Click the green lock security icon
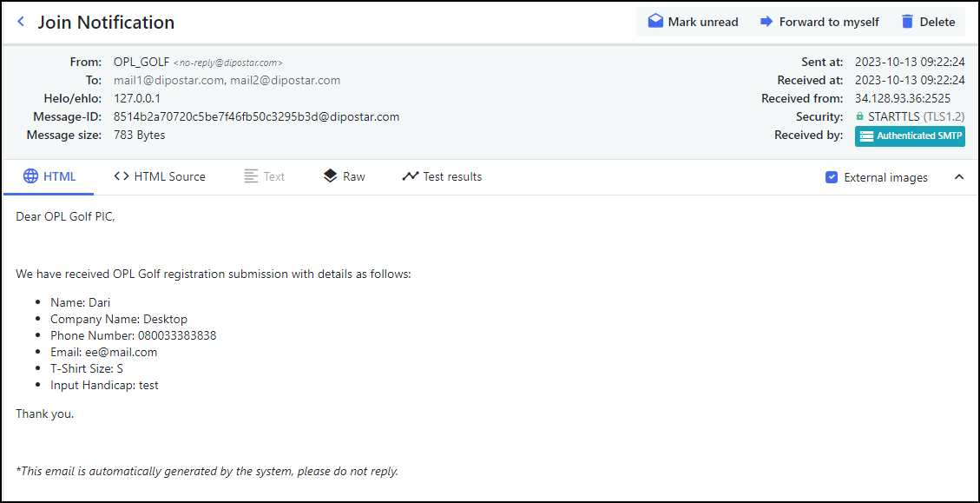980x503 pixels. click(x=859, y=116)
